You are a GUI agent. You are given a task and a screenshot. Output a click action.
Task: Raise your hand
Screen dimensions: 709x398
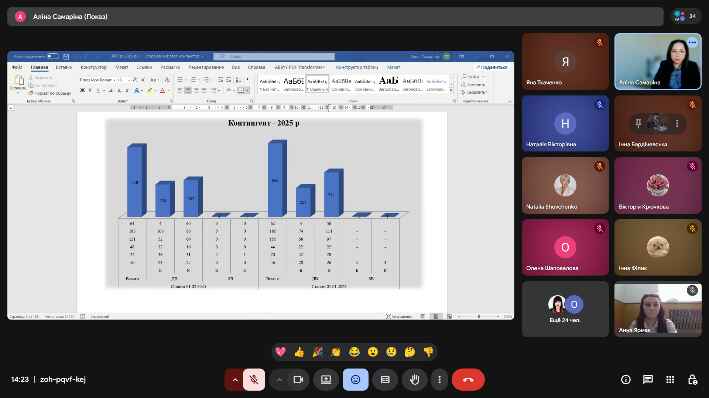(414, 379)
